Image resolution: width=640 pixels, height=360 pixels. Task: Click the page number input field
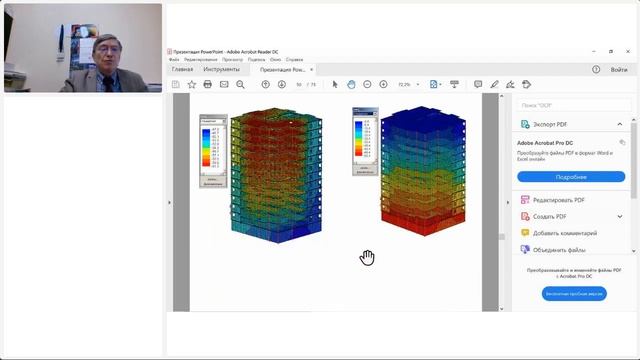[299, 84]
